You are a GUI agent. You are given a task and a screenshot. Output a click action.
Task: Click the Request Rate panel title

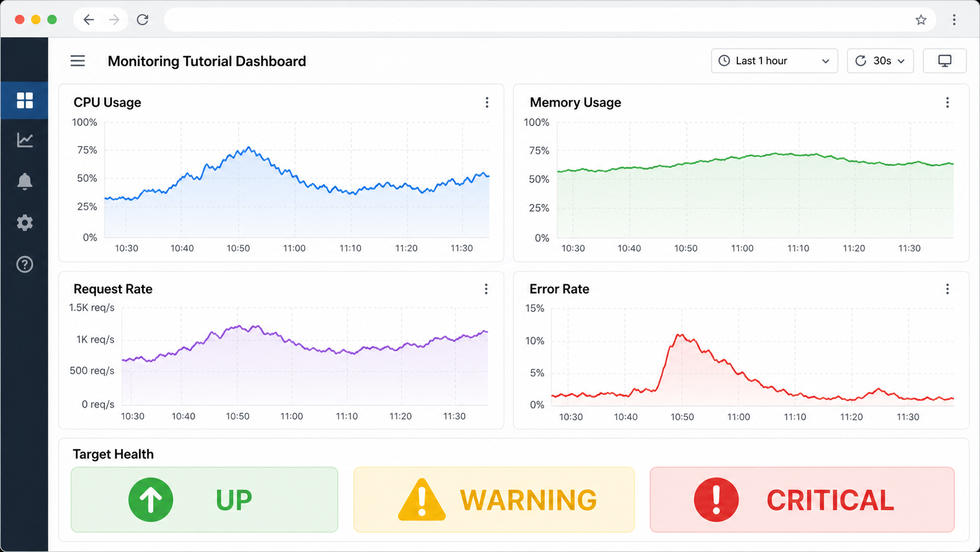(113, 289)
